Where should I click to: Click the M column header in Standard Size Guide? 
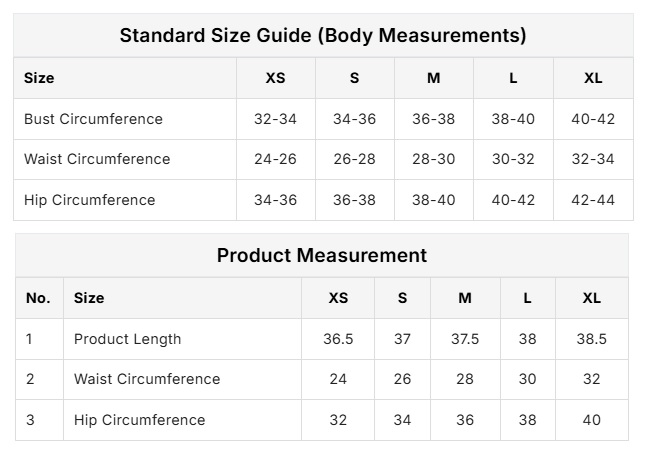[x=433, y=78]
